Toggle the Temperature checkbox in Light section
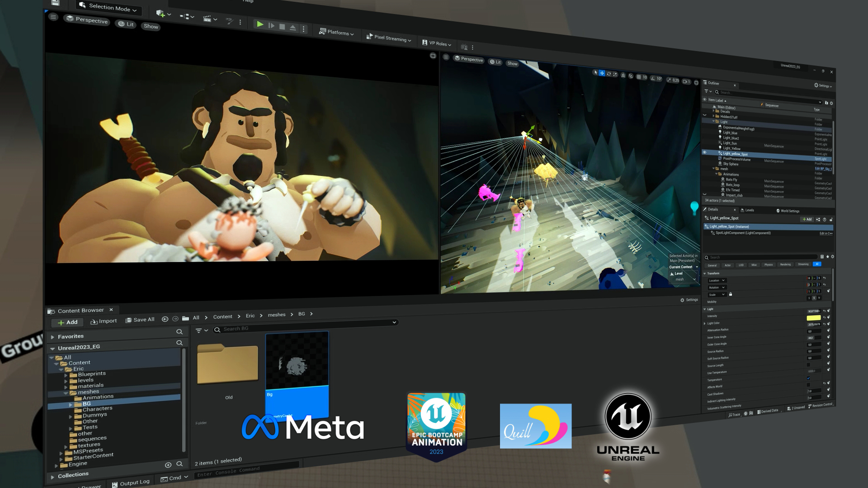Image resolution: width=868 pixels, height=488 pixels. click(x=808, y=378)
